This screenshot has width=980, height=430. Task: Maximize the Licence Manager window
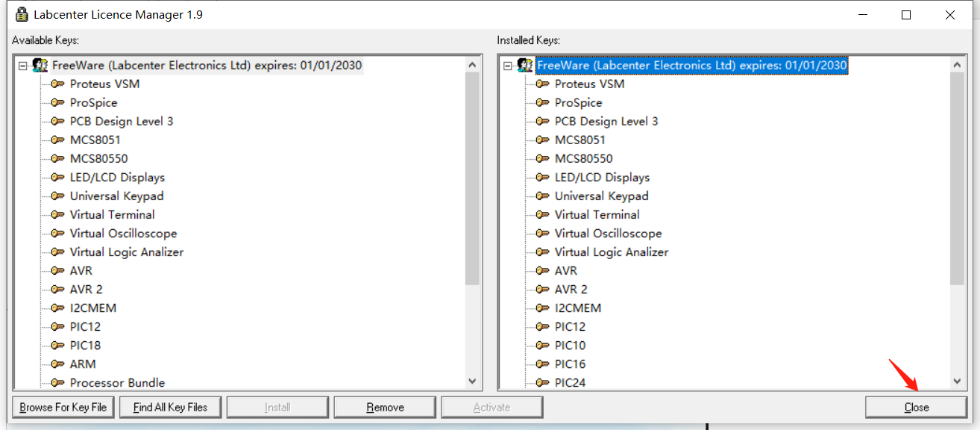pos(906,15)
